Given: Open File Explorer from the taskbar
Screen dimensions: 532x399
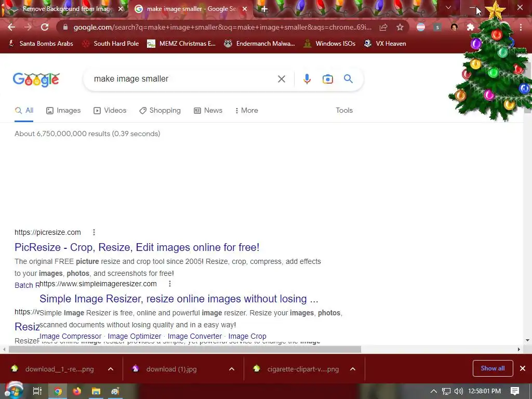Looking at the screenshot, I should [x=96, y=391].
